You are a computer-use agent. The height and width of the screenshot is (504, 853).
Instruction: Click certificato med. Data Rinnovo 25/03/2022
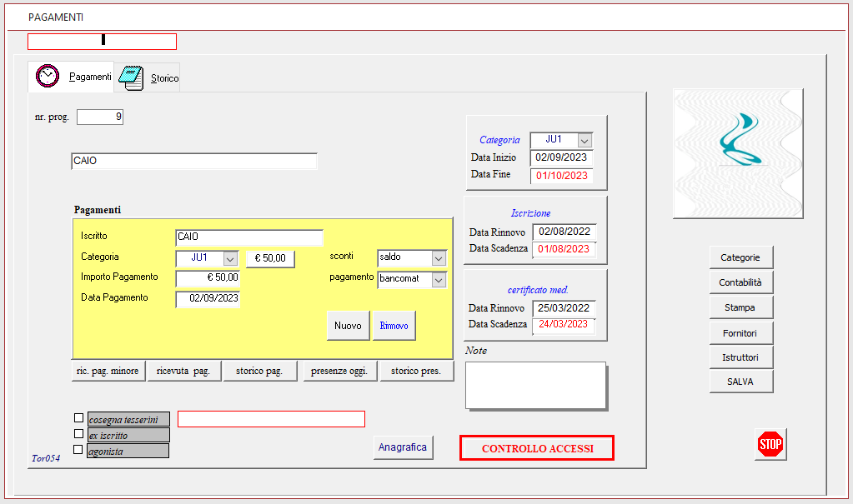(x=564, y=308)
